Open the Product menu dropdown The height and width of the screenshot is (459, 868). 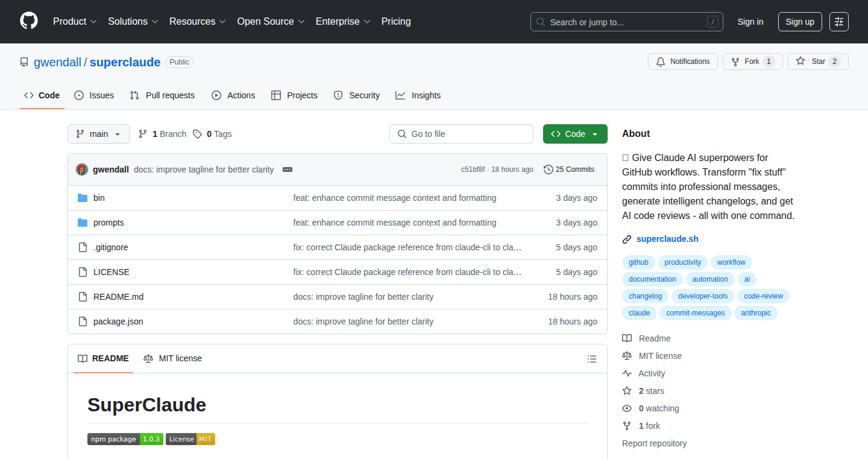[x=75, y=21]
